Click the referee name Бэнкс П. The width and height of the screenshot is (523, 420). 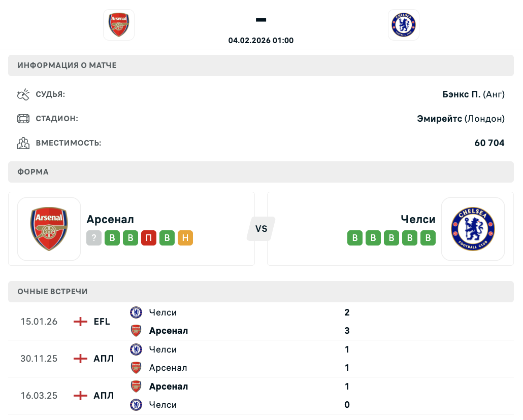point(461,94)
